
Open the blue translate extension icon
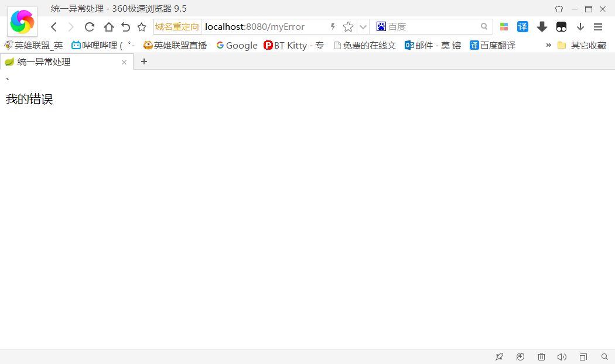tap(522, 27)
